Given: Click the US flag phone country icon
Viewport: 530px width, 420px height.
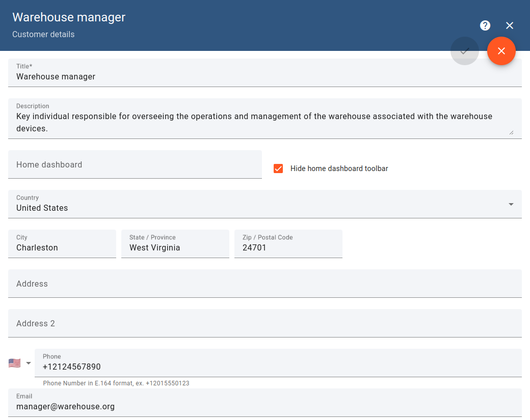Looking at the screenshot, I should click(x=14, y=362).
